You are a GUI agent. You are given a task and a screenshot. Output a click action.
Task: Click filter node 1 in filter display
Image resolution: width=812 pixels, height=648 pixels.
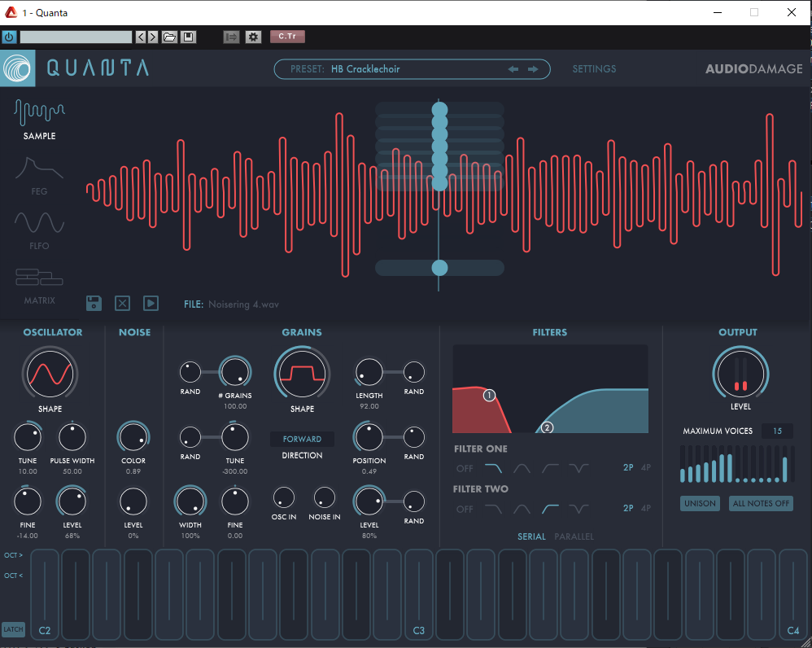[489, 396]
